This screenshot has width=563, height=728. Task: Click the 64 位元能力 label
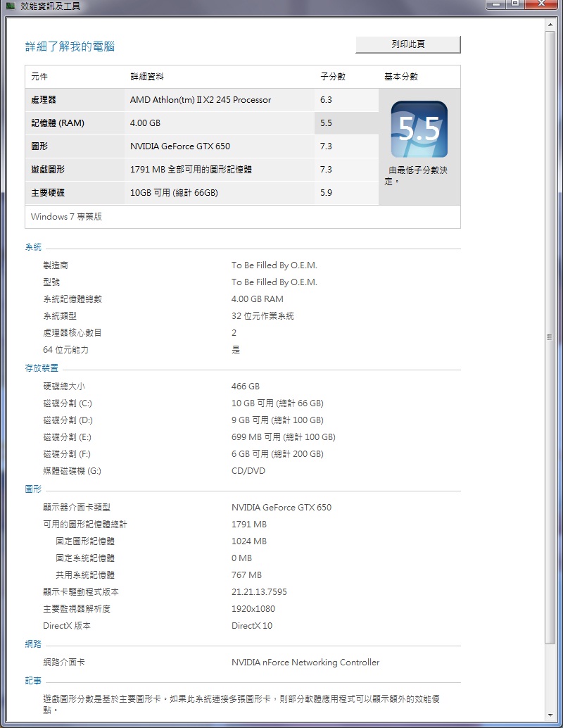66,350
